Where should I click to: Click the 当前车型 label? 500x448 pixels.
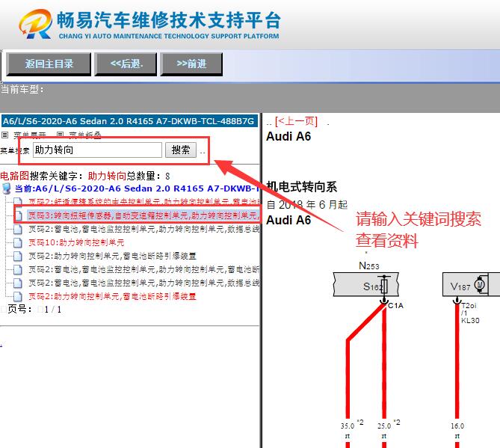coord(22,89)
